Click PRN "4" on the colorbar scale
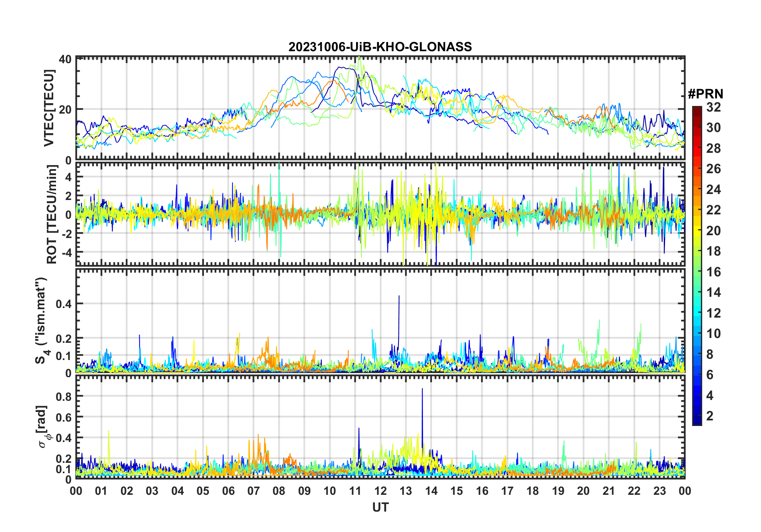The height and width of the screenshot is (532, 761). [x=710, y=396]
